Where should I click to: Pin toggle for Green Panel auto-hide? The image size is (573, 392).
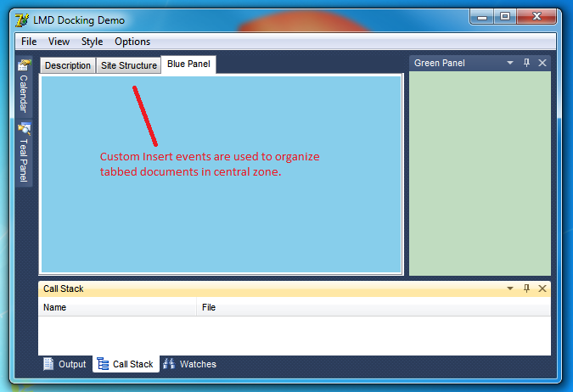tap(526, 63)
